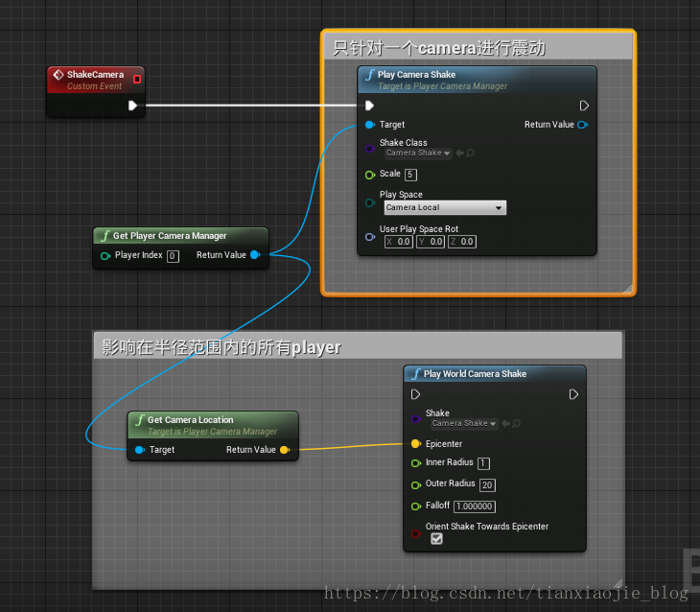Edit the Player Index value field
The height and width of the screenshot is (612, 700).
[x=173, y=256]
